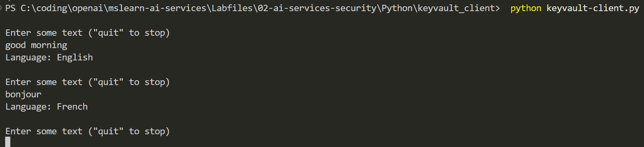
Task: Click the detected language word "French"
Action: coord(72,107)
